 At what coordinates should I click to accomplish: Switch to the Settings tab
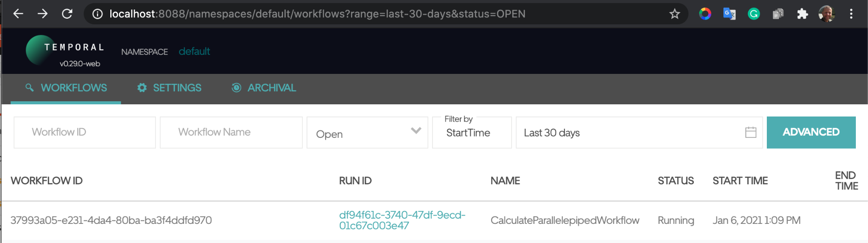click(x=169, y=88)
